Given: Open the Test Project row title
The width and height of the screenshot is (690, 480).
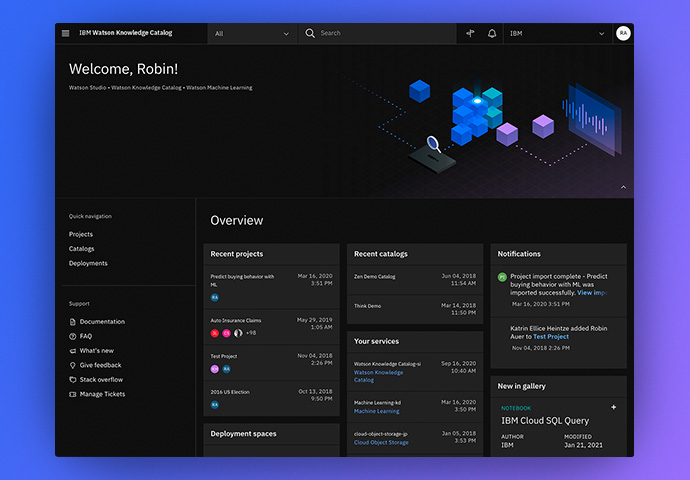Looking at the screenshot, I should (224, 356).
